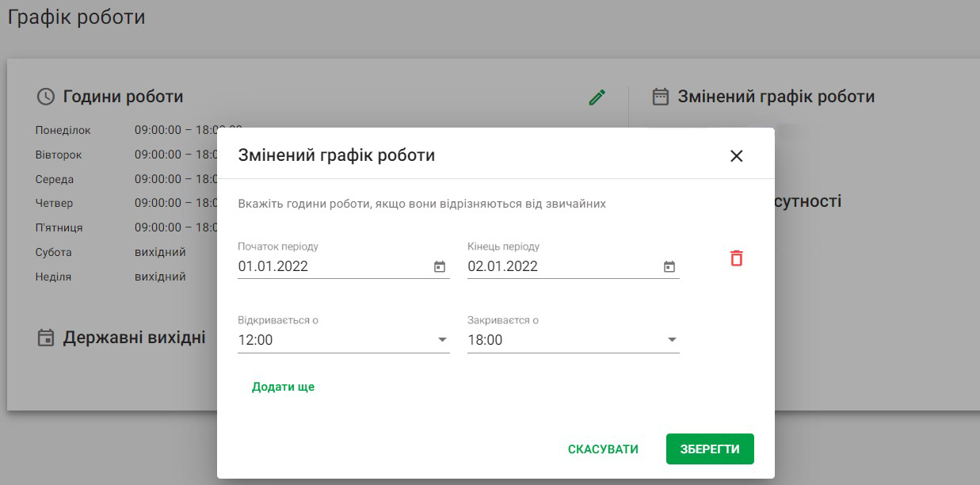Click the СКАСУВАТИ button

pyautogui.click(x=603, y=449)
